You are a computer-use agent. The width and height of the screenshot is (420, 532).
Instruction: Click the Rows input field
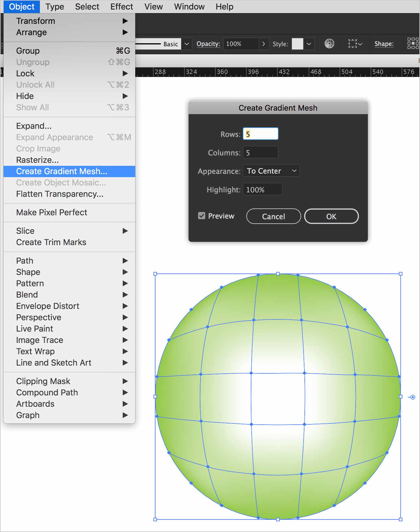tap(260, 134)
